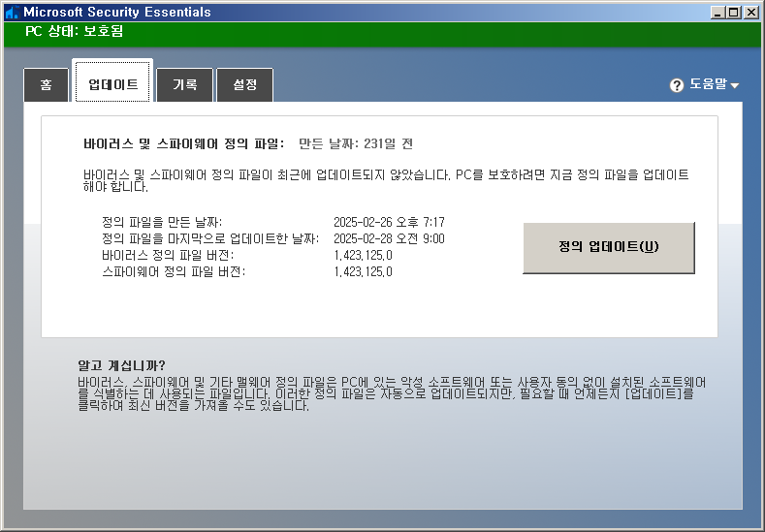Expand the 도움말 dropdown arrow
Screen dimensions: 765x532
(735, 86)
